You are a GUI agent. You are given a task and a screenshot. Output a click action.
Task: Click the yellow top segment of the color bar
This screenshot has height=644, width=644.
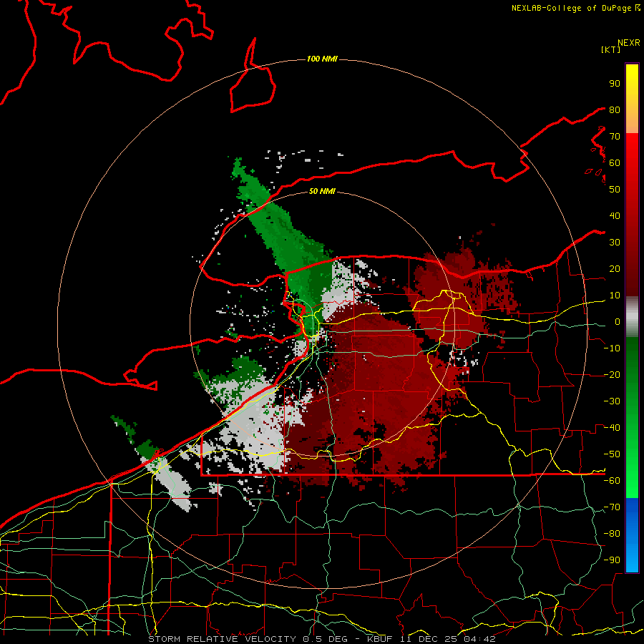tap(632, 99)
